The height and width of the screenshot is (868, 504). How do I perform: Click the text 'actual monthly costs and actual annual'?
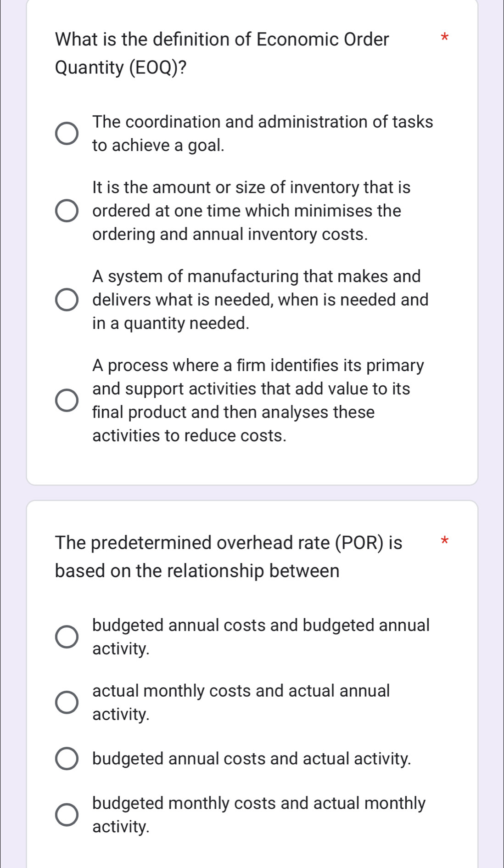point(241,691)
